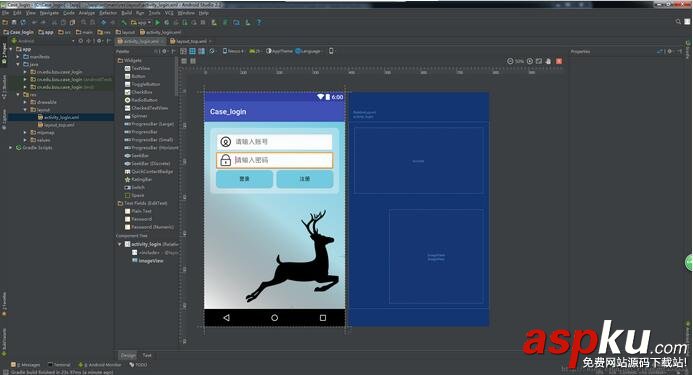Select Switch widget in Palette

click(x=135, y=187)
